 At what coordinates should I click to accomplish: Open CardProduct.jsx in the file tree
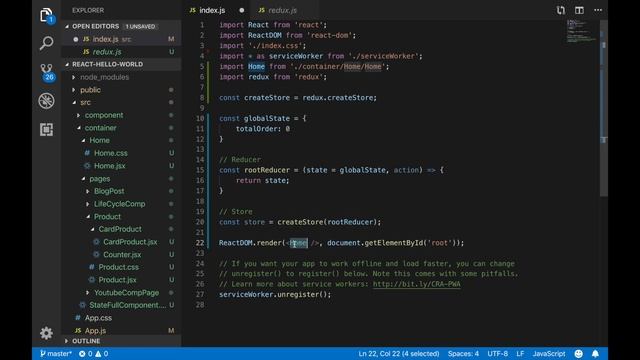coord(121,242)
